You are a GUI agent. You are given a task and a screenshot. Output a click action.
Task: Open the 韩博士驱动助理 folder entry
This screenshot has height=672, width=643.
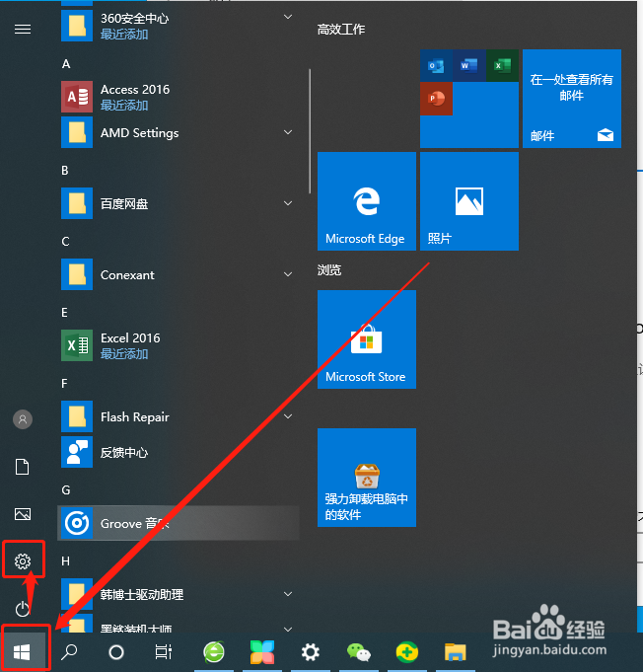178,594
